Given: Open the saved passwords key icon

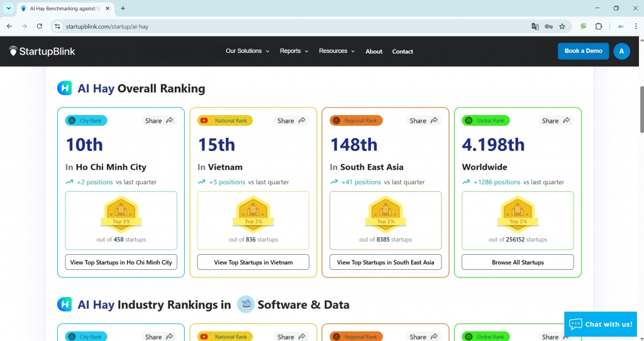Looking at the screenshot, I should pos(548,26).
